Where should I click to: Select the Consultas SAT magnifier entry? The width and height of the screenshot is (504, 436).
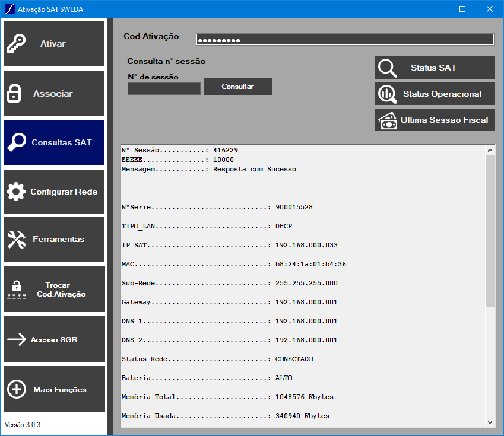pyautogui.click(x=54, y=142)
